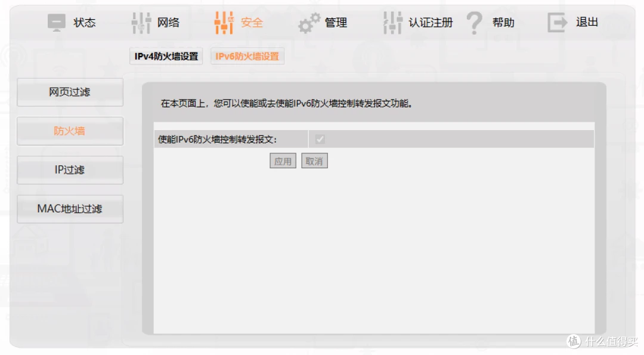Click the 应用 button
Viewport: 644px width, 355px height.
pos(283,161)
